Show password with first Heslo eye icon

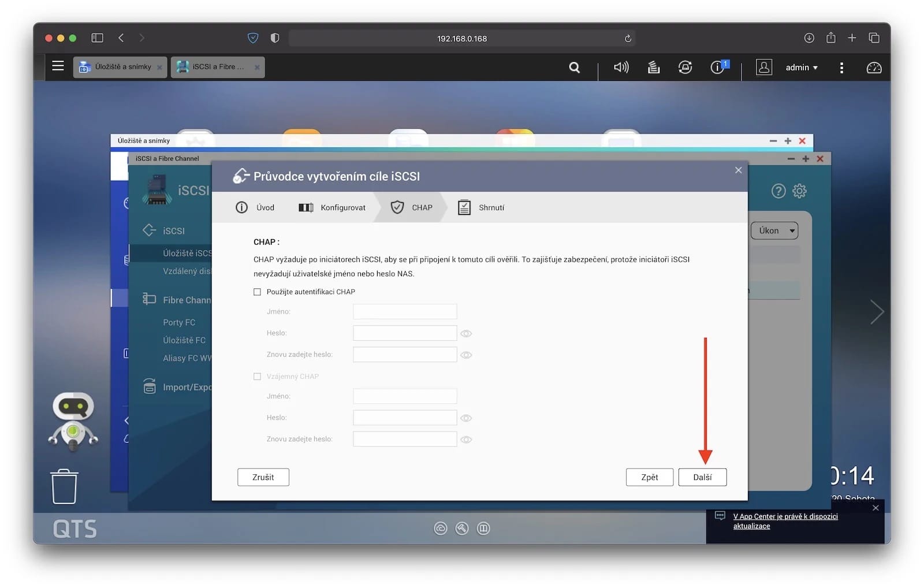click(466, 333)
